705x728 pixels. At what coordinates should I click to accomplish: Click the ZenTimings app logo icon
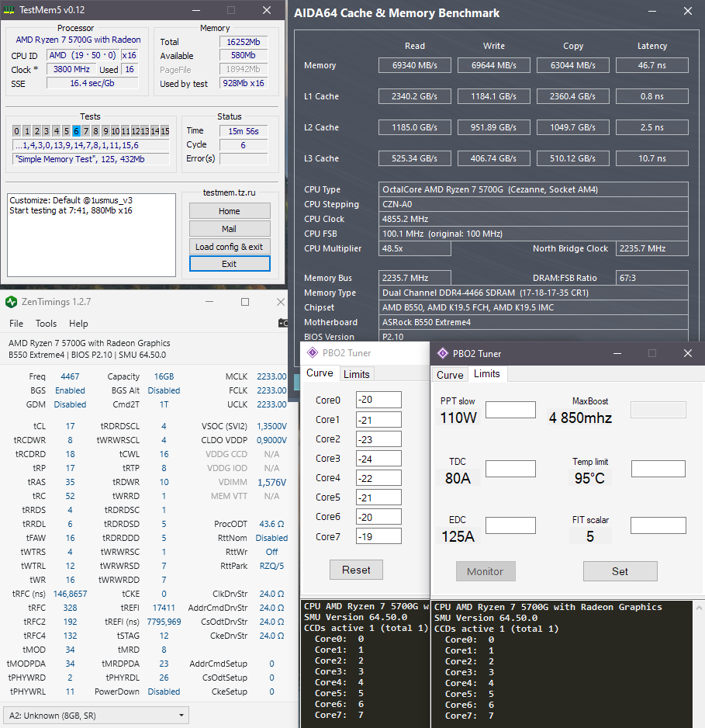(11, 302)
